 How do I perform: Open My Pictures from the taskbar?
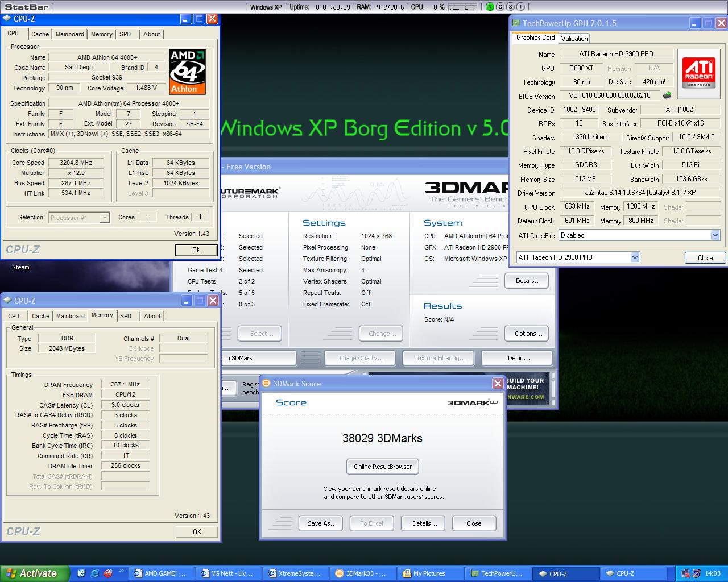tap(430, 573)
